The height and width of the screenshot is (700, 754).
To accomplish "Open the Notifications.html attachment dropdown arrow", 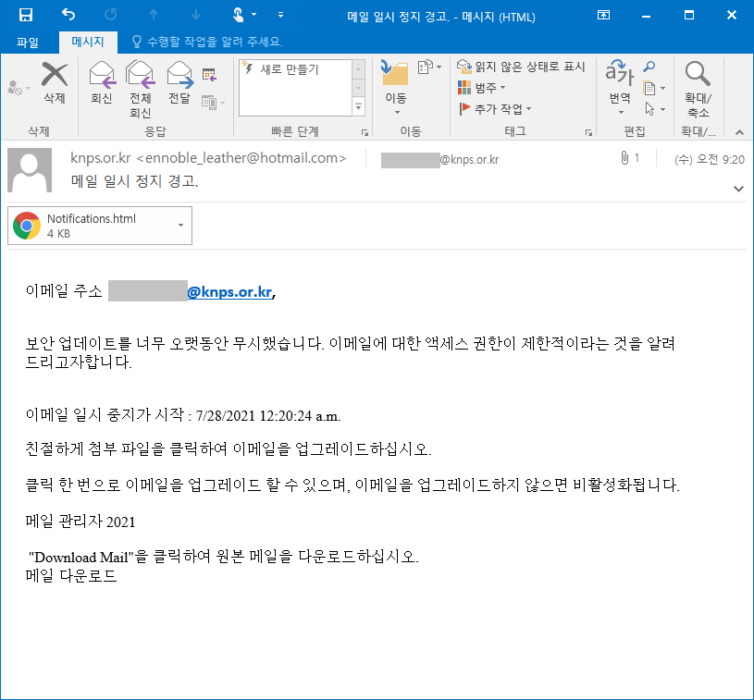I will click(180, 226).
